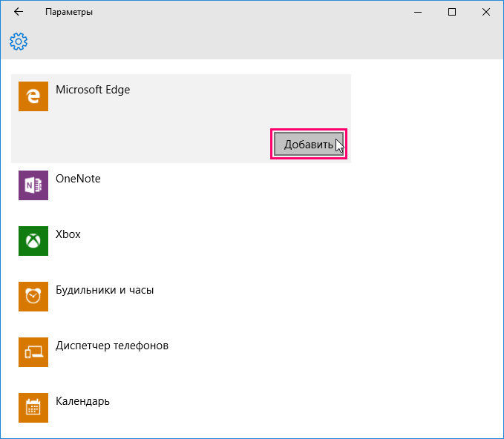Screen dimensions: 504x439
Task: Click the Календарь calendar grid icon
Action: 33,408
